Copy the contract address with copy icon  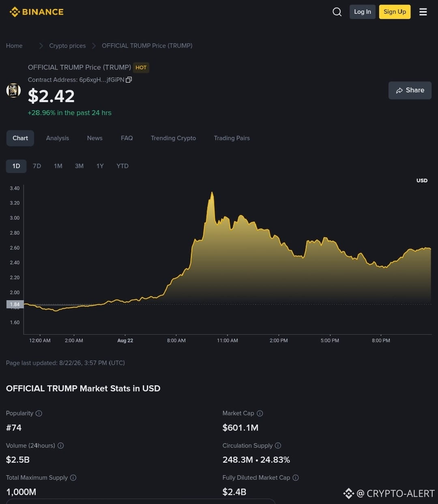pos(129,80)
